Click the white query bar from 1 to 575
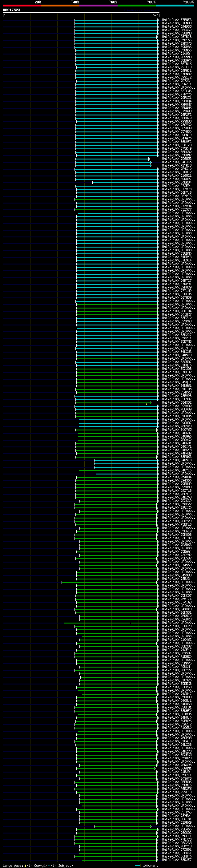197x868 pixels. [81, 12]
